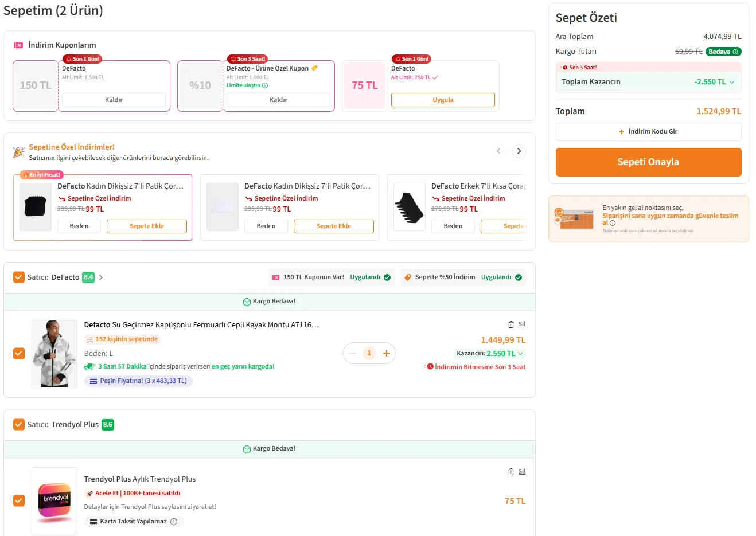
Task: Click the 150 TL Kuponun Var Uygulandı badge
Action: point(332,277)
